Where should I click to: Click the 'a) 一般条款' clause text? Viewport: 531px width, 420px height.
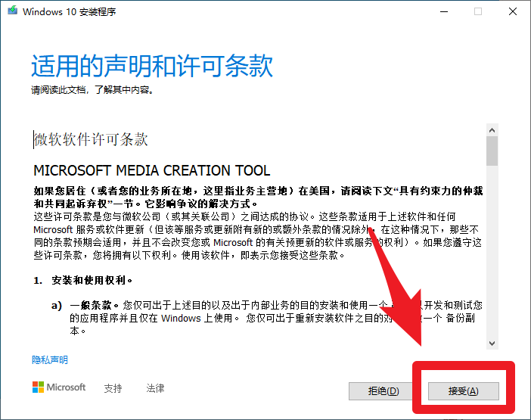point(267,318)
